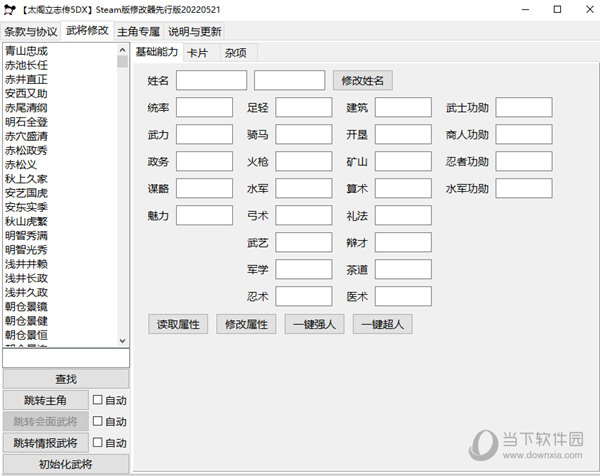Select 朝仓景健 in the general list
Viewport: 600px width, 476px height.
pos(26,321)
